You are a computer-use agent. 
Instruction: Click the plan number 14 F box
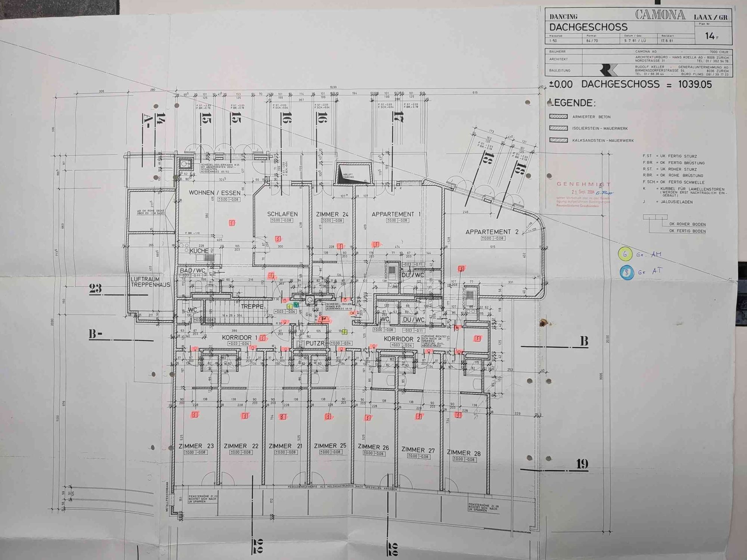pos(712,36)
